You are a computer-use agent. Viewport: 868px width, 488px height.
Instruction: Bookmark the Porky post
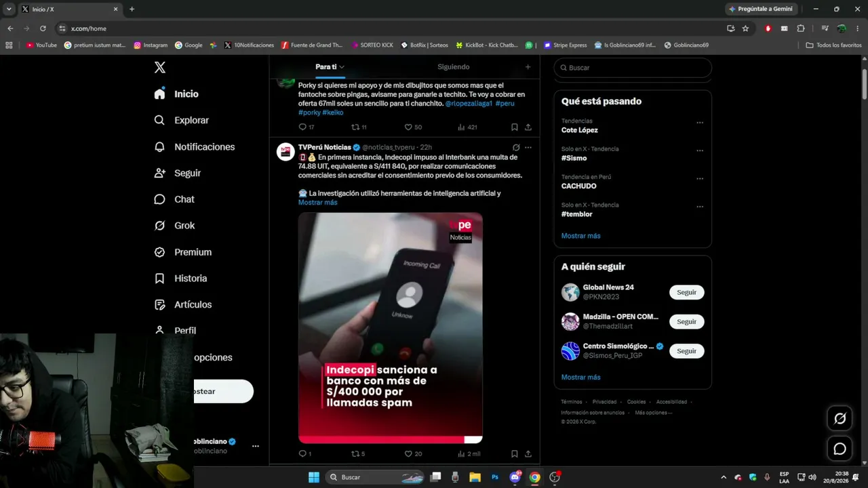pos(515,127)
